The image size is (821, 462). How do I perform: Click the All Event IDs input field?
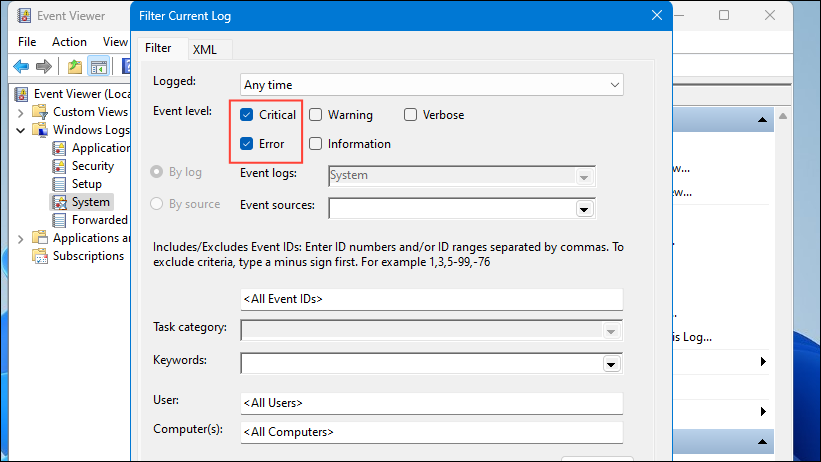431,299
